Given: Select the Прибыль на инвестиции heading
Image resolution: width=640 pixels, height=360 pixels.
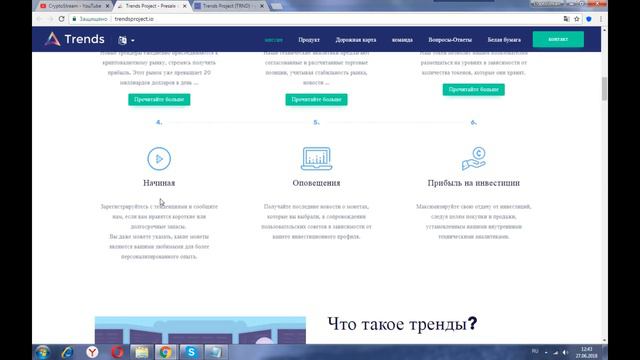Looking at the screenshot, I should [x=473, y=183].
